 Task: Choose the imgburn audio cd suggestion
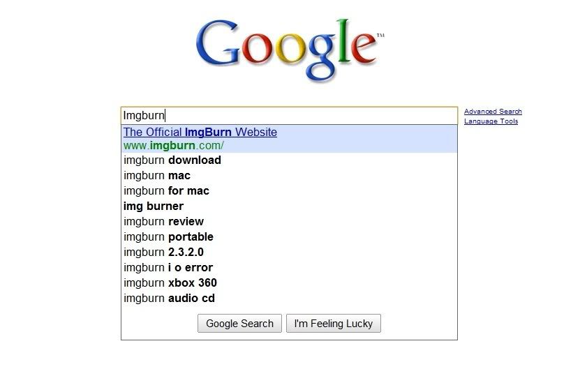point(289,298)
